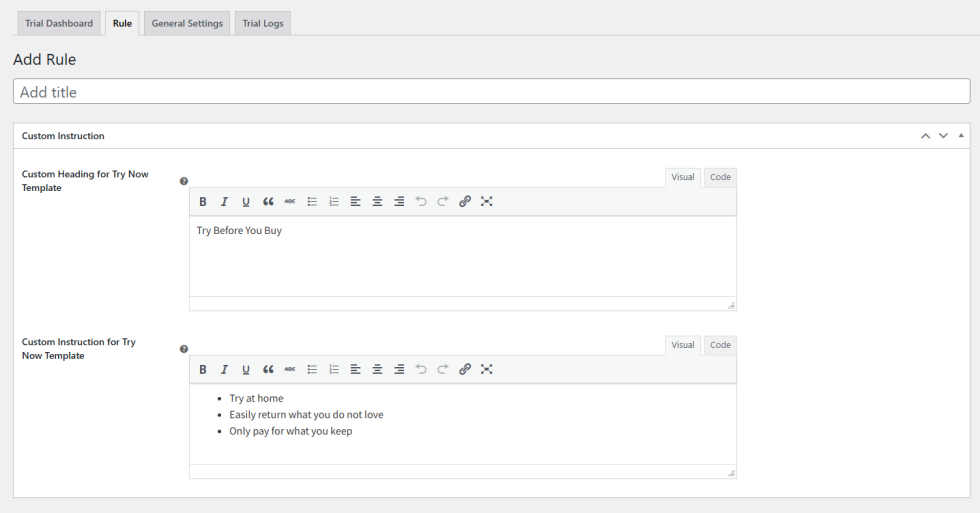Grab the Custom Heading editor resize handle
980x513 pixels.
731,306
